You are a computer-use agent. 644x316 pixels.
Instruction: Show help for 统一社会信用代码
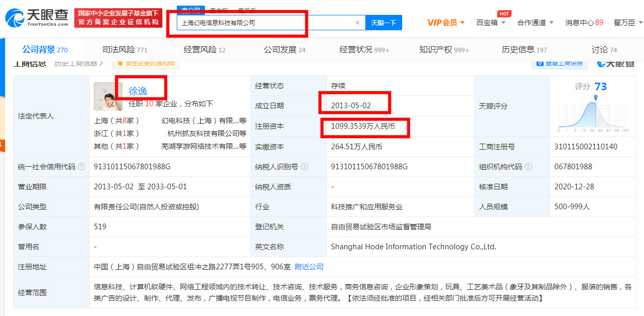click(x=81, y=167)
